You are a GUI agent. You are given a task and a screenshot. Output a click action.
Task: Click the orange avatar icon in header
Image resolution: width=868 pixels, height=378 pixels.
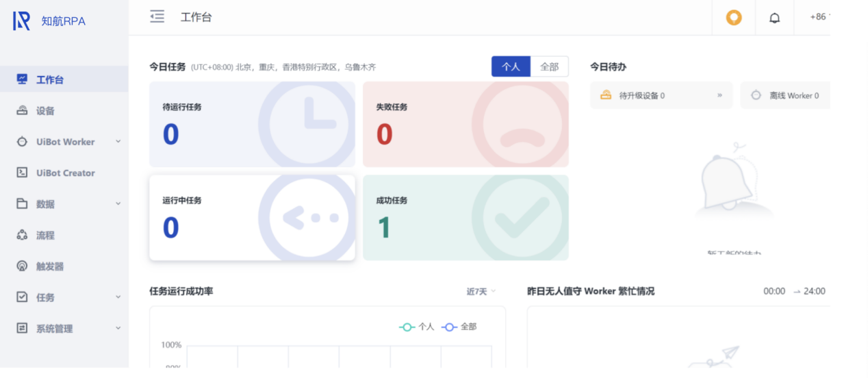[x=734, y=18]
